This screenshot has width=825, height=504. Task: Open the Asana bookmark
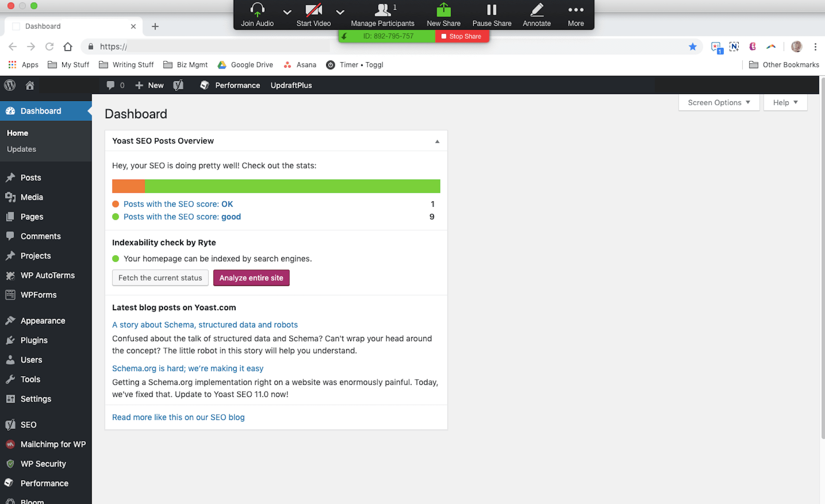300,65
